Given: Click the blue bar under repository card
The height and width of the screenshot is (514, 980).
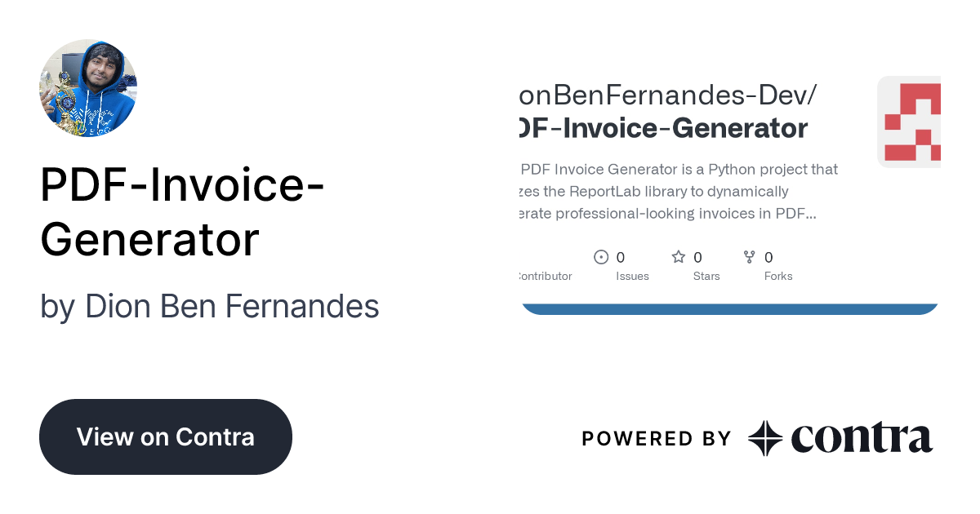Looking at the screenshot, I should click(730, 308).
